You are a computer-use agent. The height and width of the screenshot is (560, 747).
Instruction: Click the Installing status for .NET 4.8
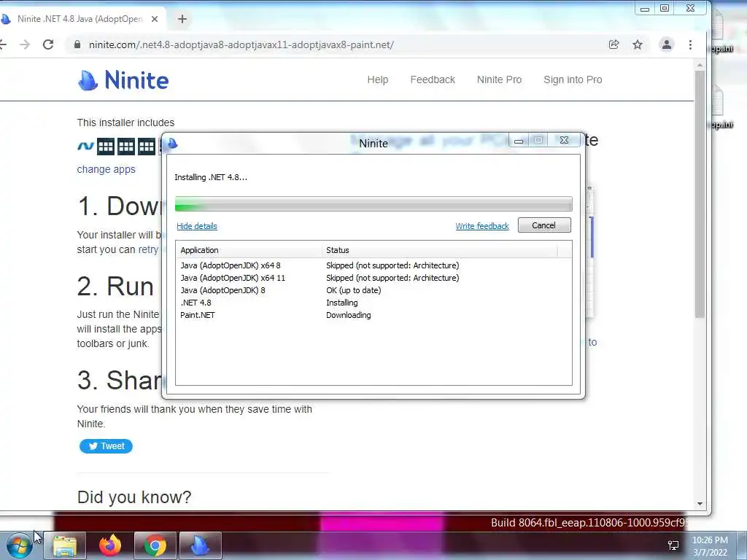tap(341, 303)
